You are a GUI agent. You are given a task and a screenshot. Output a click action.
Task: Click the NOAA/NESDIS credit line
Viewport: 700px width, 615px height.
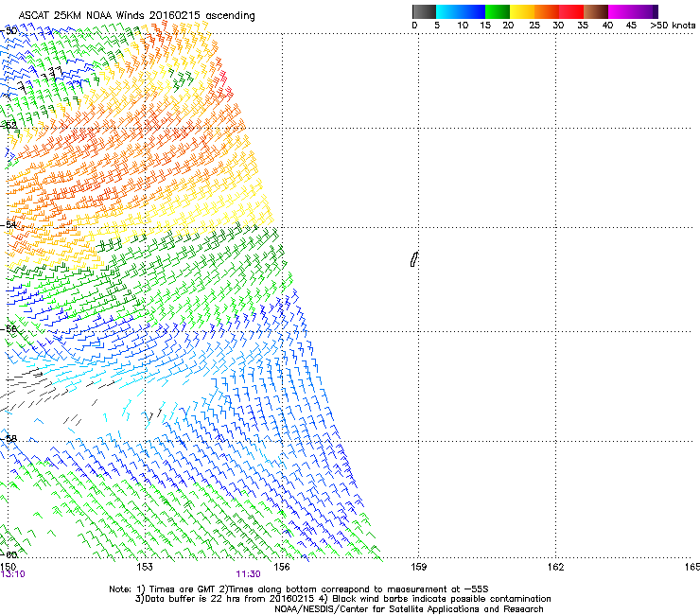tap(409, 609)
